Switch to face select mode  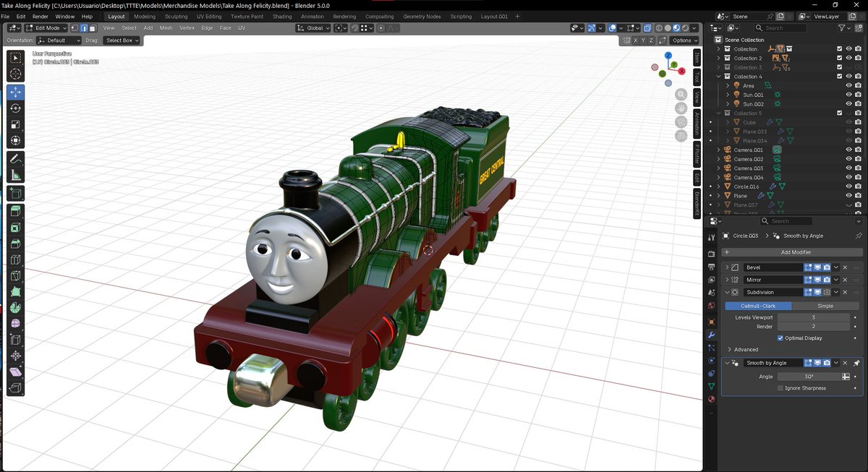point(93,28)
